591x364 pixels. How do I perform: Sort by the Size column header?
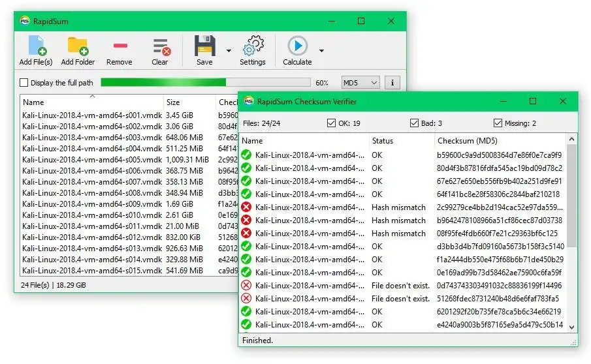tap(173, 102)
